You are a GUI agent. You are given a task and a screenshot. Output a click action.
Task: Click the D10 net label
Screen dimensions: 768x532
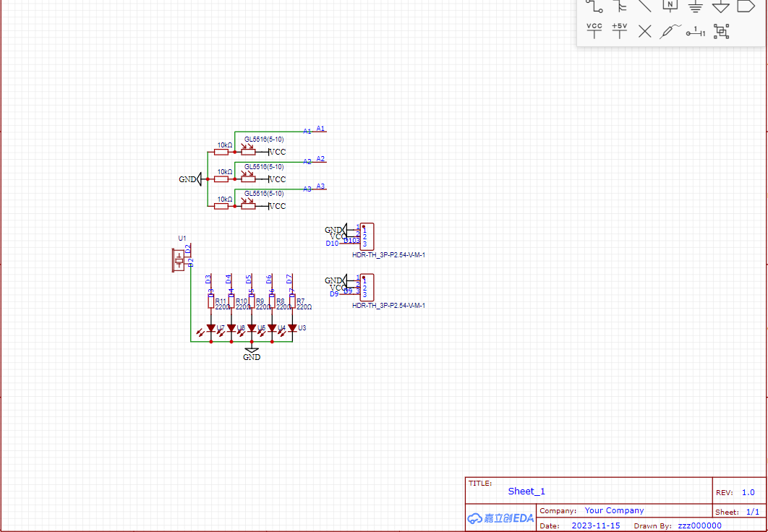[332, 244]
